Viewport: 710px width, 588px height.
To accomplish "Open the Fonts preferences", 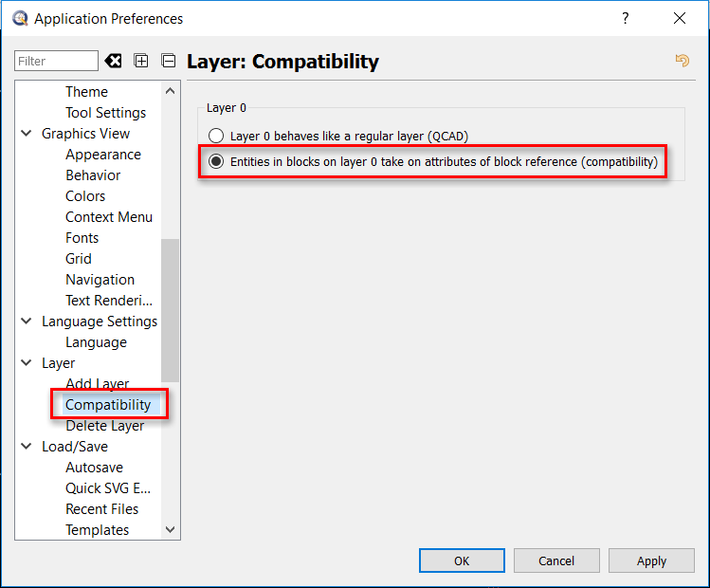I will coord(82,238).
